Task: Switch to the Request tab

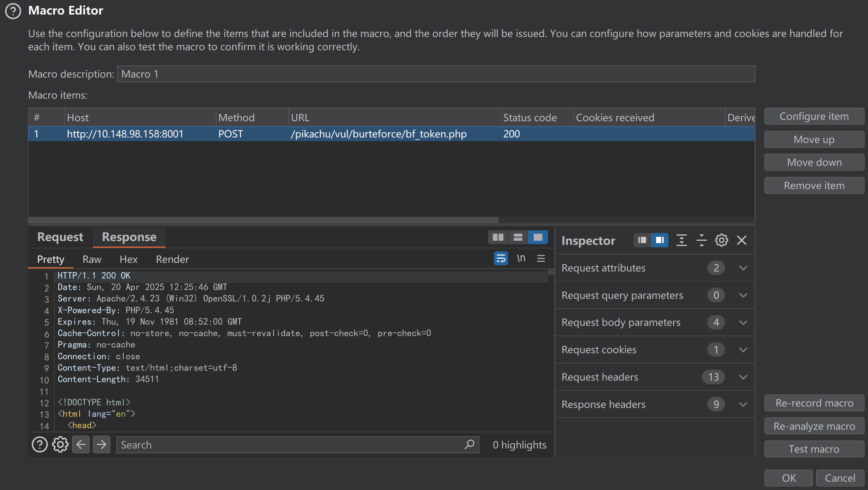Action: 60,237
